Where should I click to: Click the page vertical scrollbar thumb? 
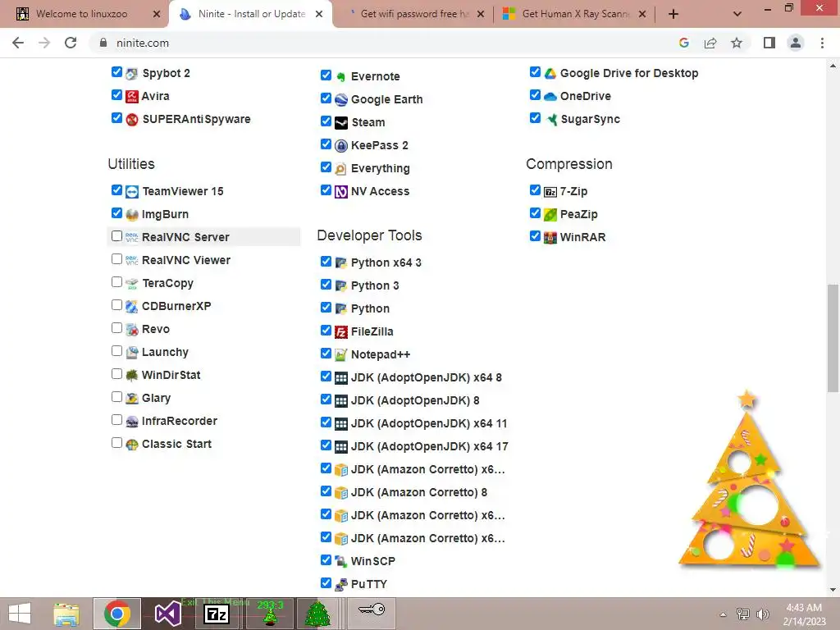tap(833, 339)
